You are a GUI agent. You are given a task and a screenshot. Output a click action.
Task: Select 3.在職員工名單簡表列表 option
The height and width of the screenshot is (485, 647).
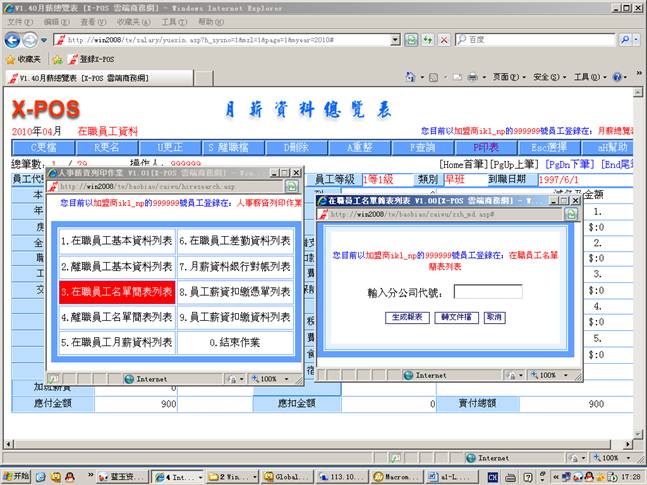(116, 292)
